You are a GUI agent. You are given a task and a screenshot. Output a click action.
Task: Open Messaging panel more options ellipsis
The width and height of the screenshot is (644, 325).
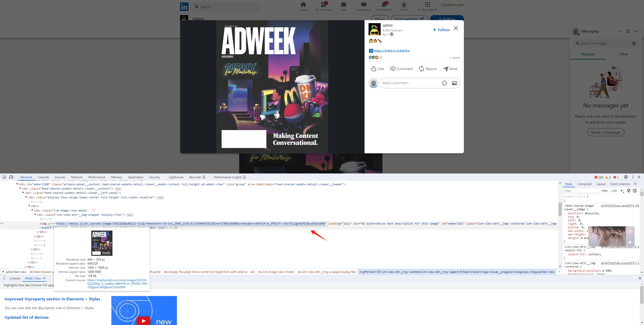click(620, 31)
